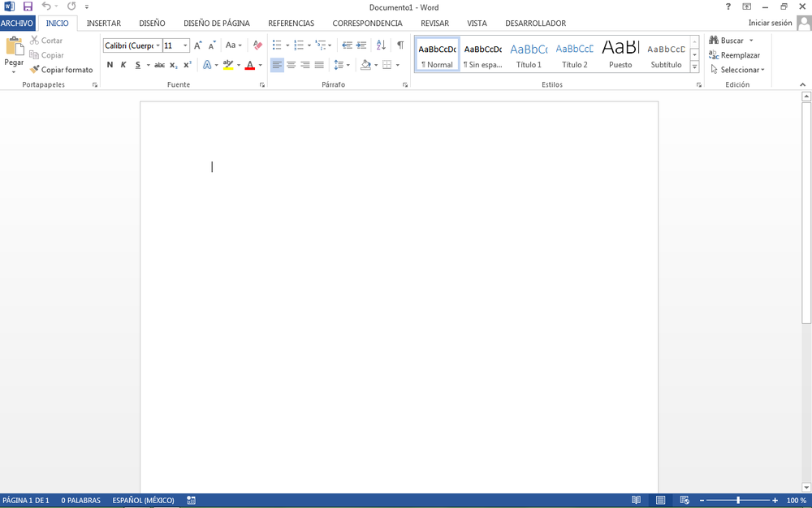Toggle bold formatting with N button
The width and height of the screenshot is (812, 508).
click(x=110, y=65)
